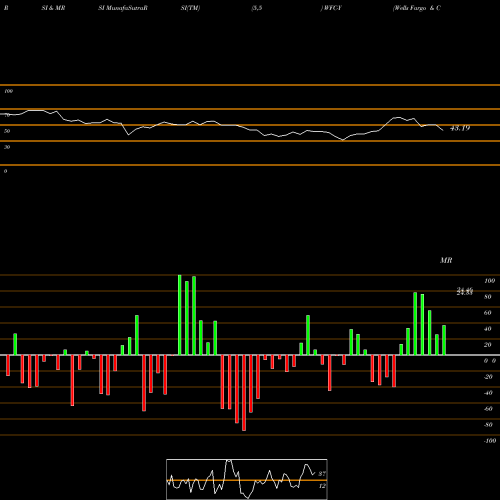Click the 80 label on MR axis
Viewport: 500px width, 500px height.
click(488, 297)
